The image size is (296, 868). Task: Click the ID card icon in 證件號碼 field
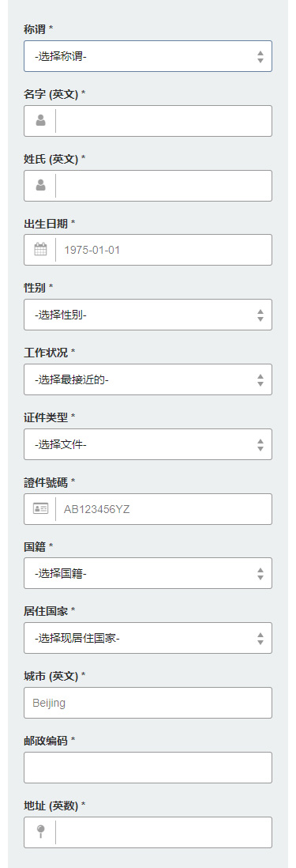click(x=40, y=509)
